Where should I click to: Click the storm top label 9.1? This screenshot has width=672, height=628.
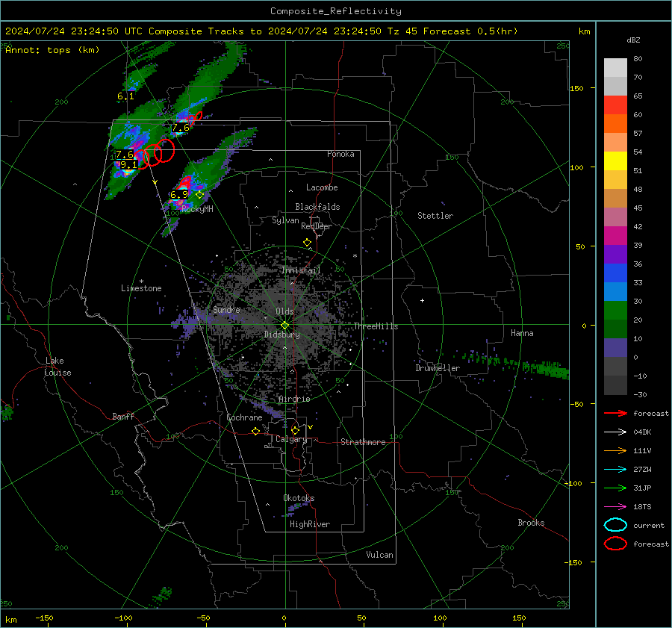[x=128, y=165]
